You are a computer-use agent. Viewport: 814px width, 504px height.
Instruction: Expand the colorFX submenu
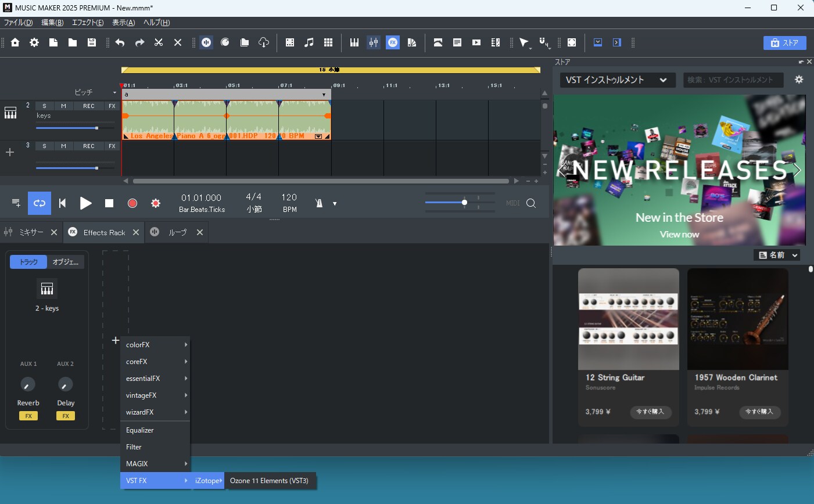155,345
